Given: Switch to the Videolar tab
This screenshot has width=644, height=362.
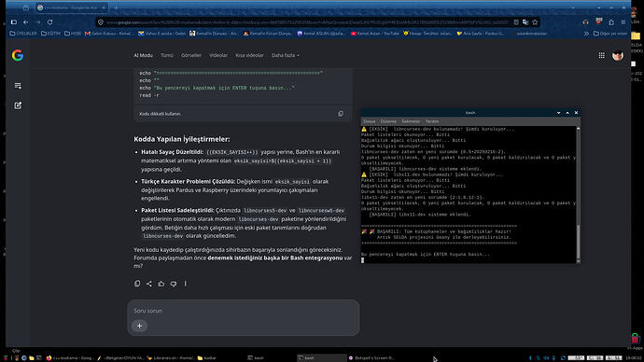Looking at the screenshot, I should click(x=218, y=55).
